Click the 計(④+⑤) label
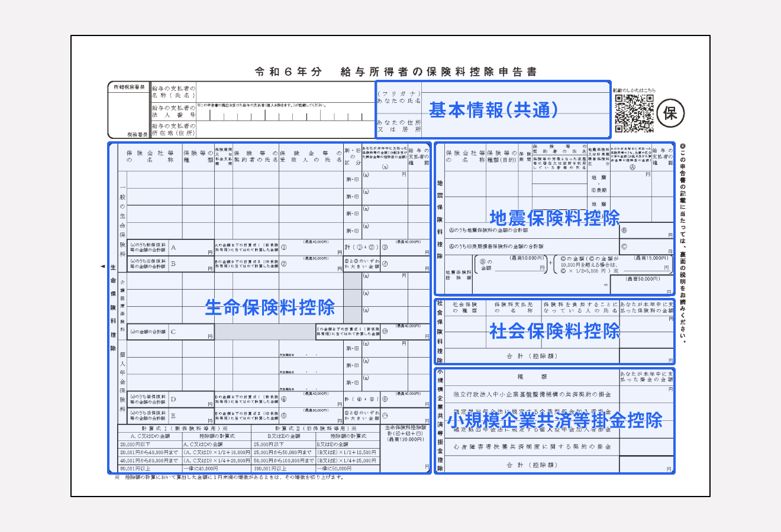Screen dimensions: 781x532 [361, 399]
